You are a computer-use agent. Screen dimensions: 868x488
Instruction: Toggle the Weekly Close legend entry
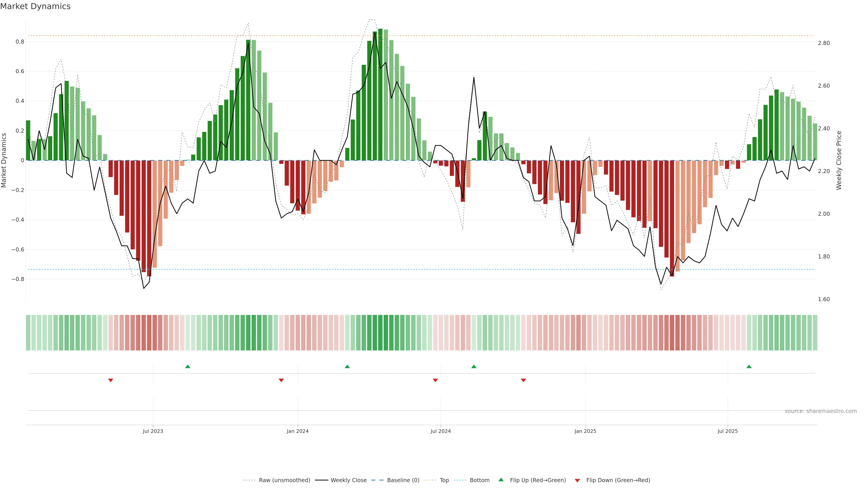point(348,480)
